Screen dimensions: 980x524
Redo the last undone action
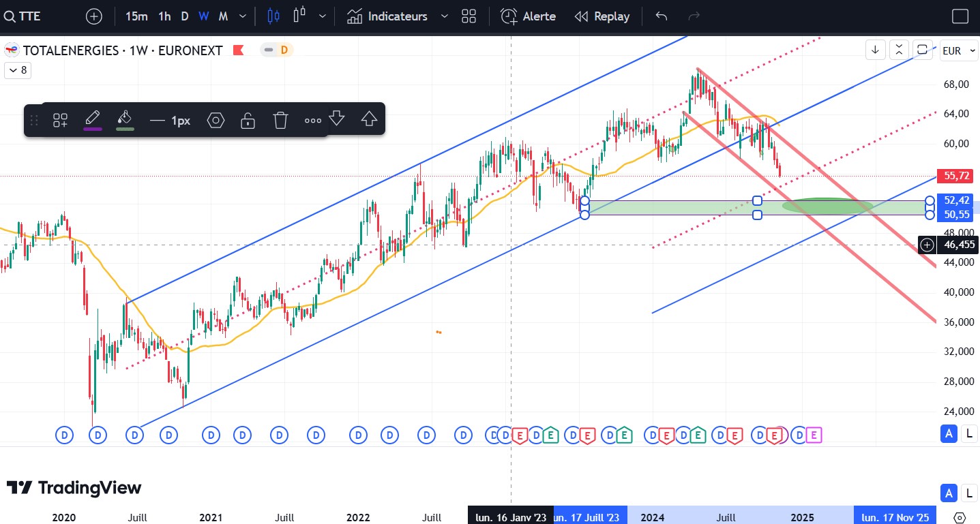pyautogui.click(x=694, y=16)
